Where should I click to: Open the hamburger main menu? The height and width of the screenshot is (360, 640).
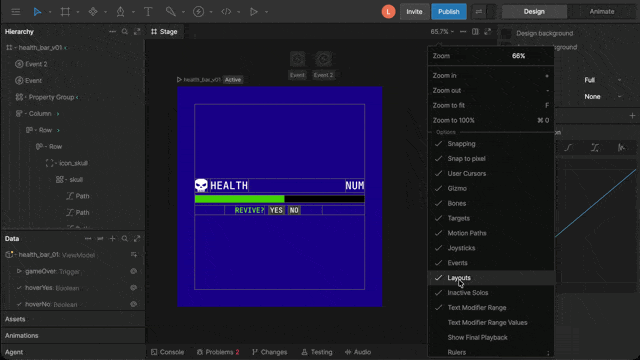tap(16, 11)
